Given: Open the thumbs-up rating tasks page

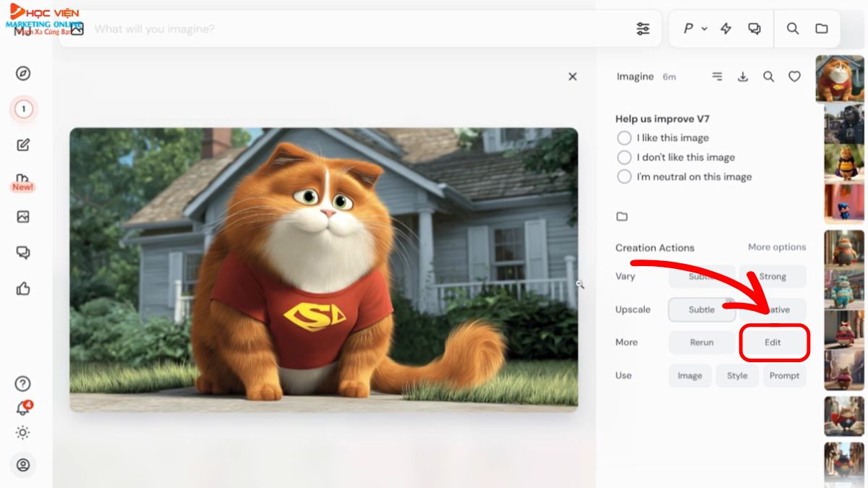Looking at the screenshot, I should point(23,289).
